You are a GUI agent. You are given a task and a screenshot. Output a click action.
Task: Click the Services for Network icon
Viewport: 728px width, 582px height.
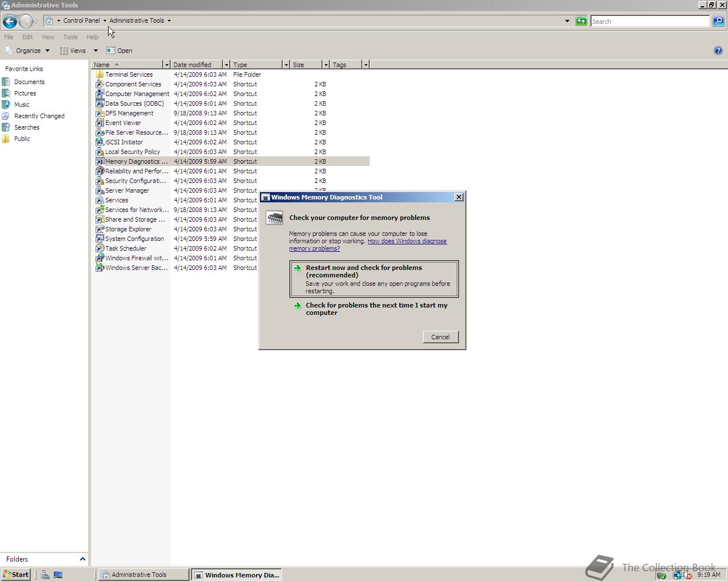[x=100, y=210]
